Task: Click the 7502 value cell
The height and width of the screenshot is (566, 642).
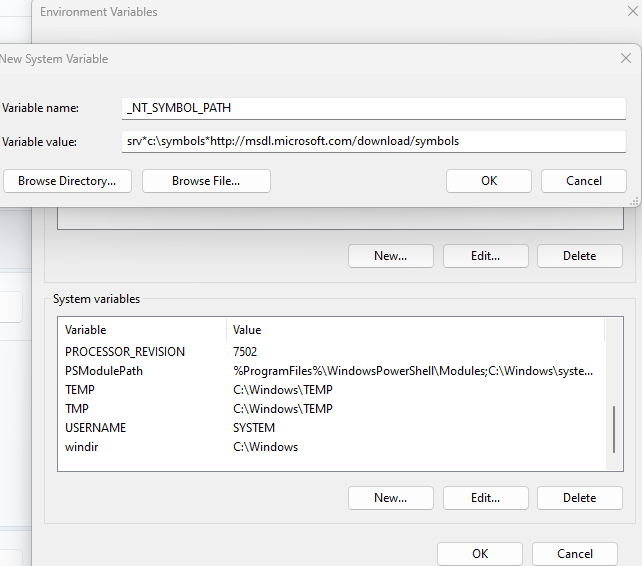Action: point(245,352)
